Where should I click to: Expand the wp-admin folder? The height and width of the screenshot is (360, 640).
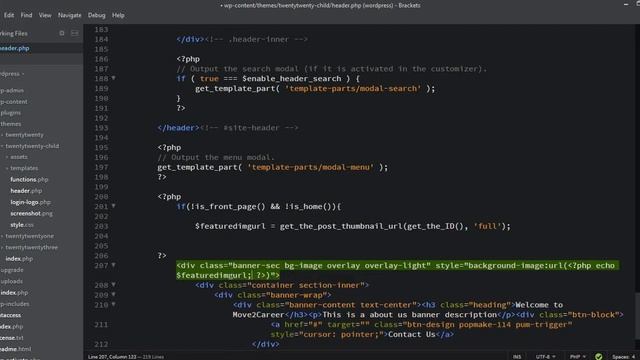[x=12, y=90]
